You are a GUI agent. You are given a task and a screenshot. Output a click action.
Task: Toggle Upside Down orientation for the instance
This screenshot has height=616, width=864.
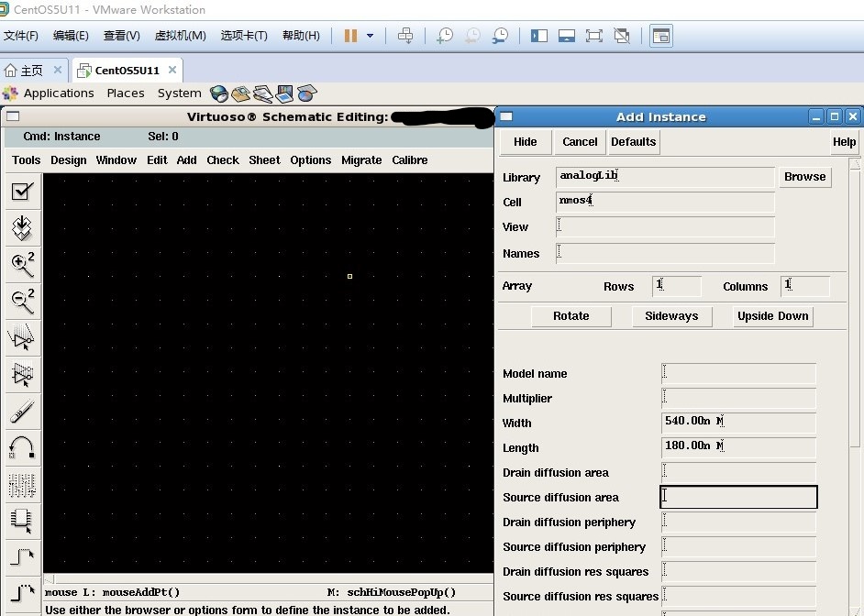(x=772, y=315)
